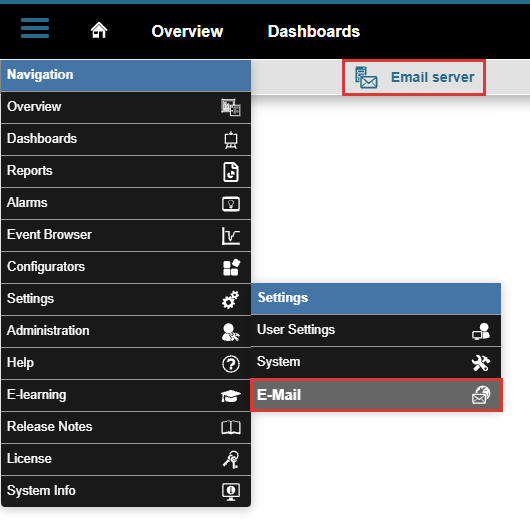Open Dashboards from the top bar
Image resolution: width=530 pixels, height=520 pixels.
(x=313, y=31)
